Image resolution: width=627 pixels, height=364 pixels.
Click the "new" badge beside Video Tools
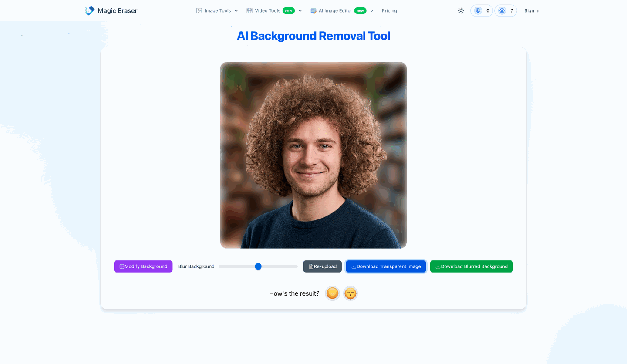click(289, 11)
